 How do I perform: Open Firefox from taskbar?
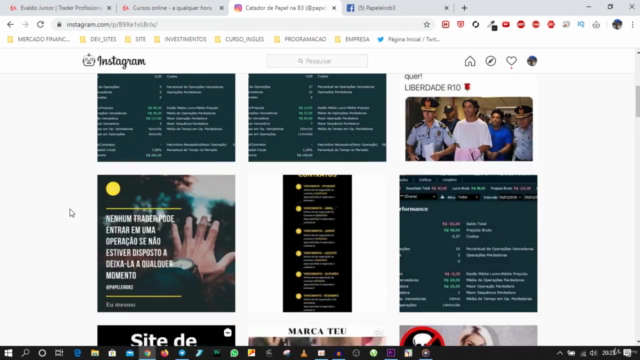coord(164,353)
